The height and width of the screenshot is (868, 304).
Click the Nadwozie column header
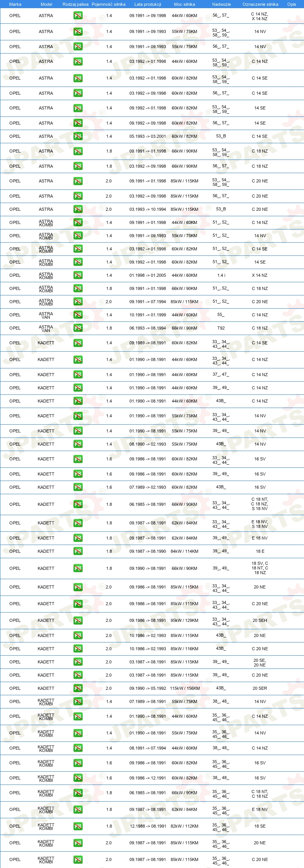point(221,4)
